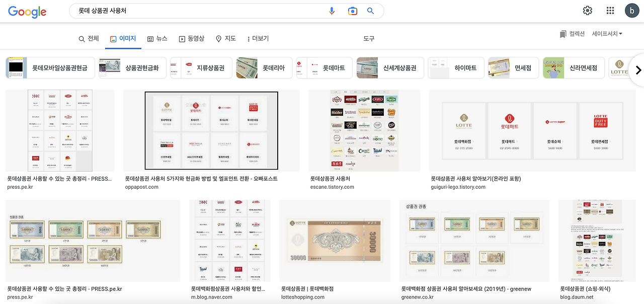The image size is (644, 304).
Task: Open the 도구 filter options
Action: (369, 38)
